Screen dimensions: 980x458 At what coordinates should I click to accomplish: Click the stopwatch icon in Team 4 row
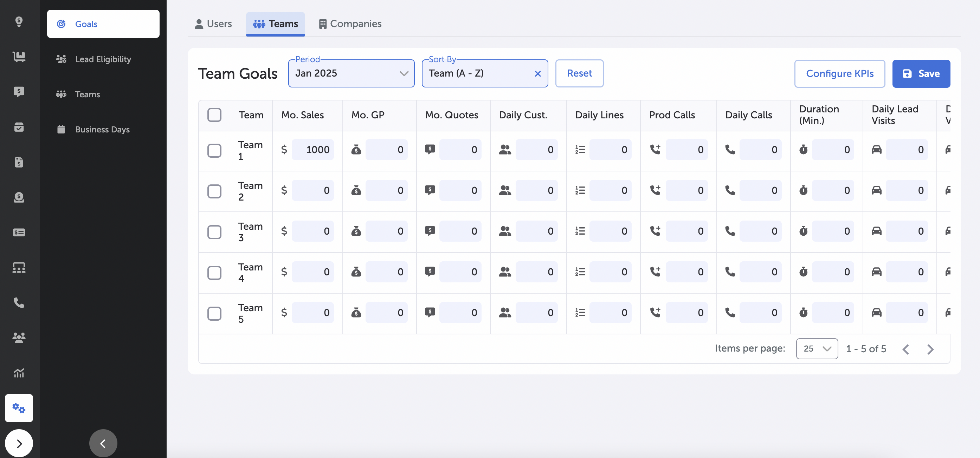click(x=803, y=271)
